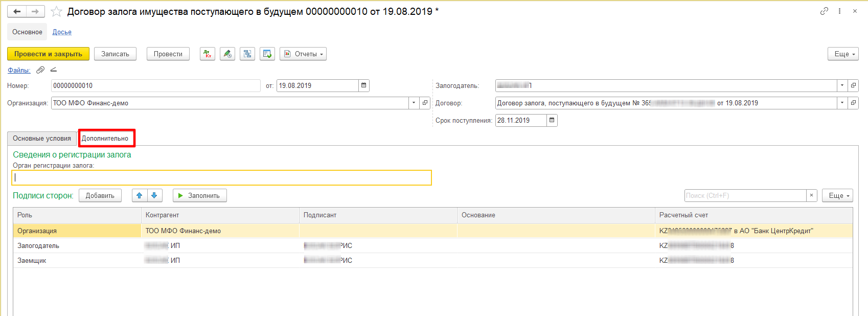This screenshot has width=868, height=316.
Task: Open the Dt/Kt accounting entries icon
Action: coord(207,54)
